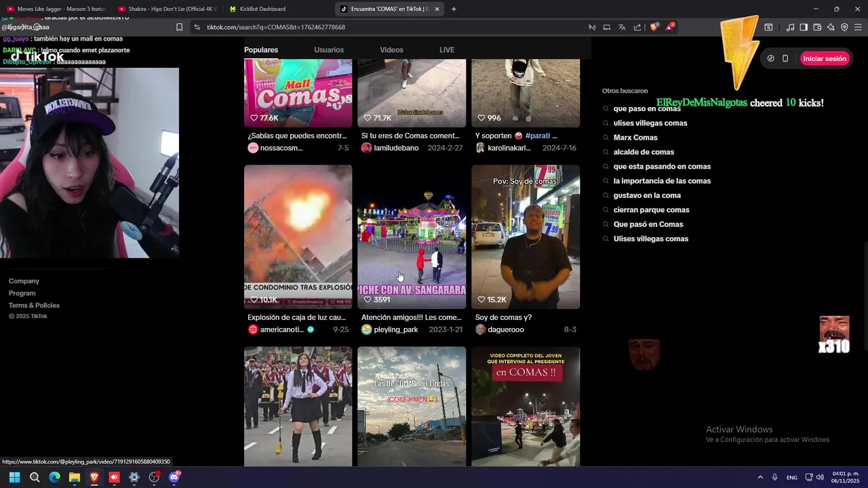The width and height of the screenshot is (868, 488).
Task: Switch to the LIVE tab
Action: (x=447, y=49)
